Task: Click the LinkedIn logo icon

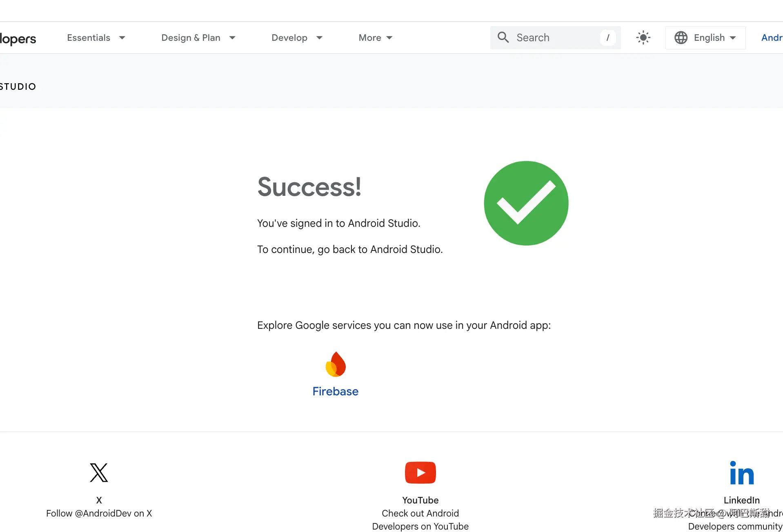Action: point(741,473)
